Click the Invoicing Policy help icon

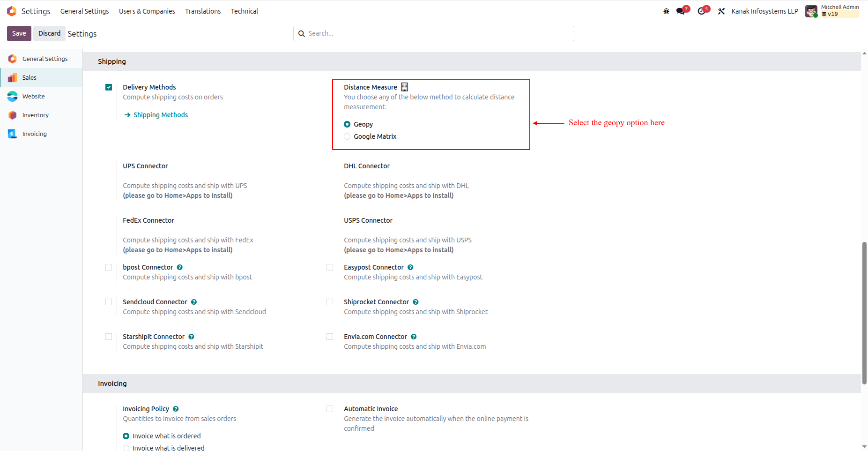pos(176,409)
